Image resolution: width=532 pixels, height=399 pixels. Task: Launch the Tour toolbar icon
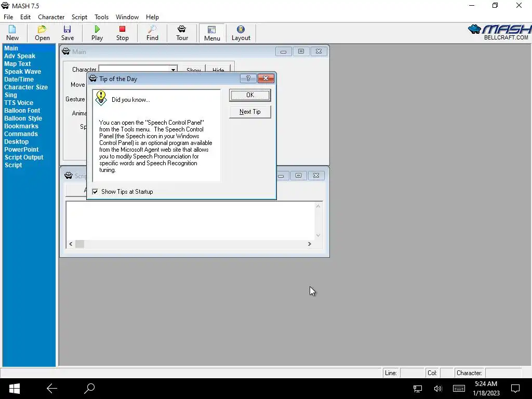tap(182, 33)
